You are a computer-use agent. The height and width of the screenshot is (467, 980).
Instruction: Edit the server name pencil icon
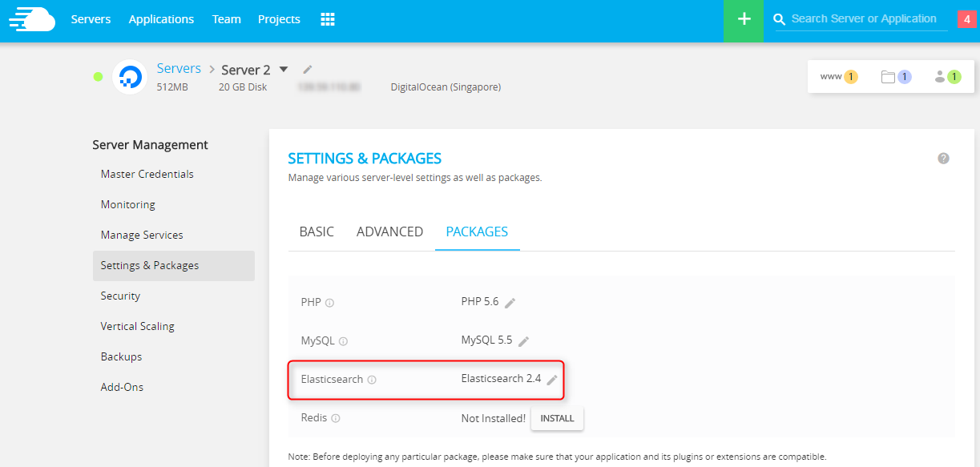coord(308,70)
